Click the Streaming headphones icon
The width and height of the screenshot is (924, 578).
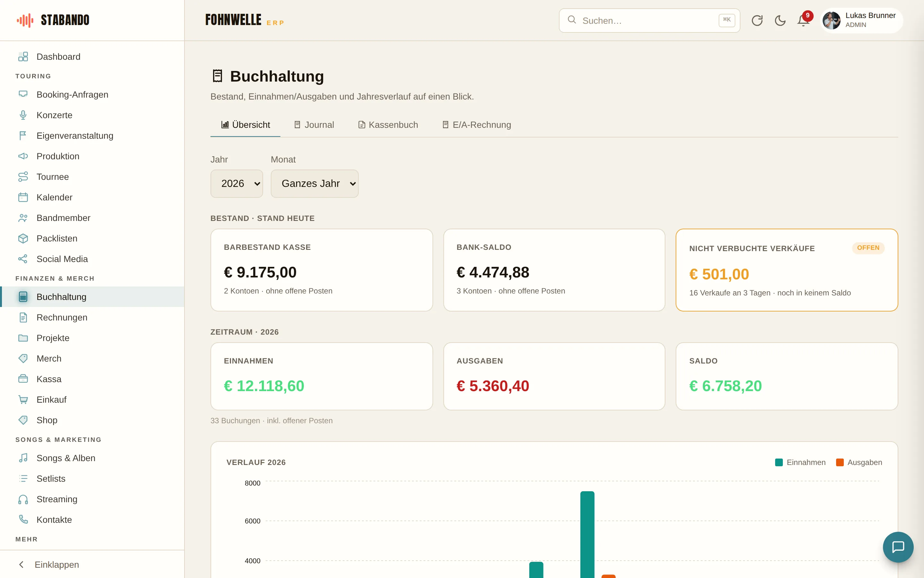point(23,499)
